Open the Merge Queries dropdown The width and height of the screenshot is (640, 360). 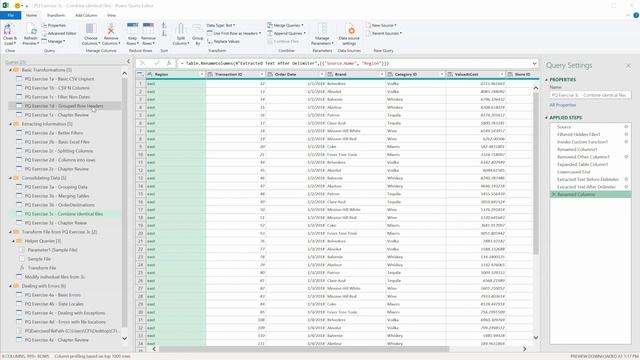285,25
